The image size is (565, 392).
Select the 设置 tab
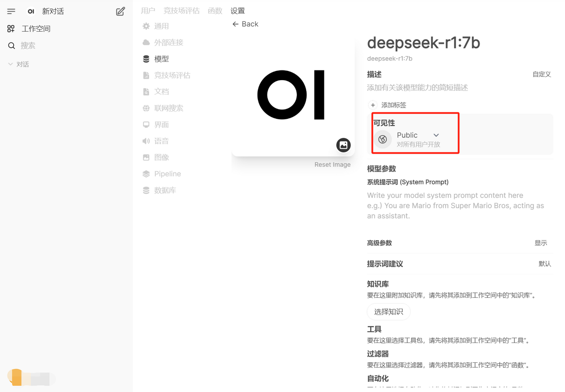pyautogui.click(x=238, y=11)
